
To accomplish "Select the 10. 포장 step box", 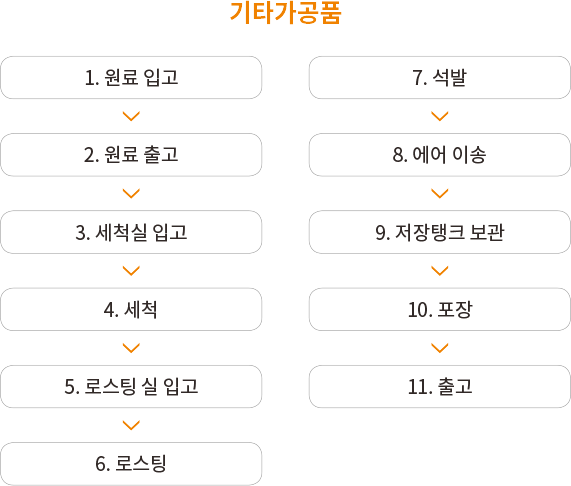I will click(x=440, y=309).
